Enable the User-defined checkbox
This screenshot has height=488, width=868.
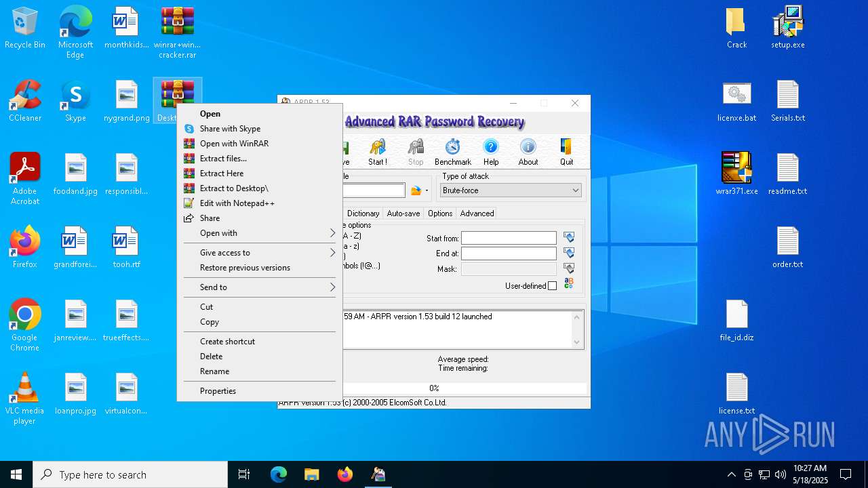coord(552,286)
